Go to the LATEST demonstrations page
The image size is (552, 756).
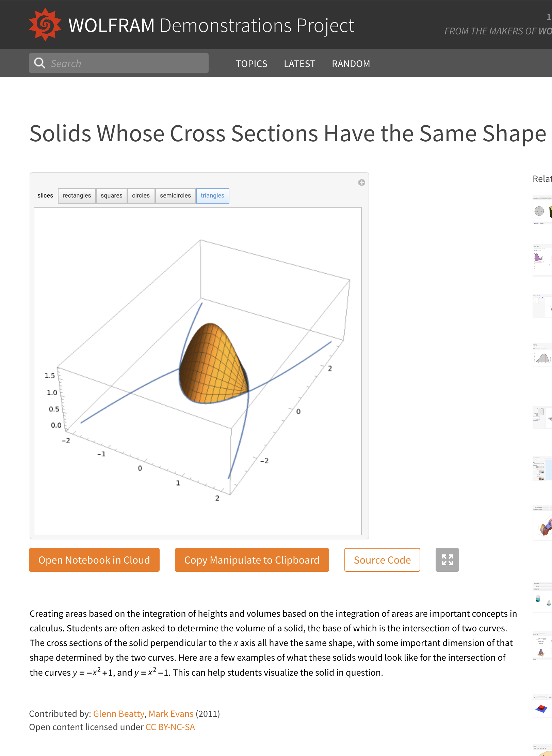(x=299, y=64)
